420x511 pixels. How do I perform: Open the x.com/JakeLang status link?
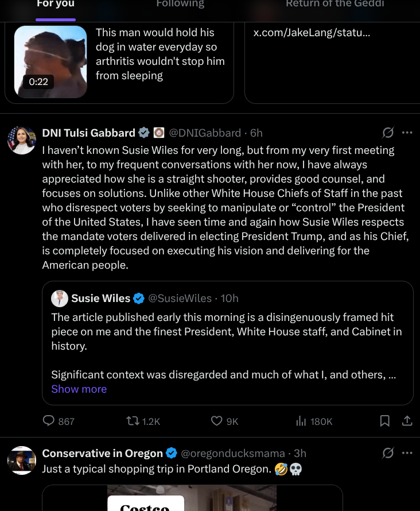312,33
